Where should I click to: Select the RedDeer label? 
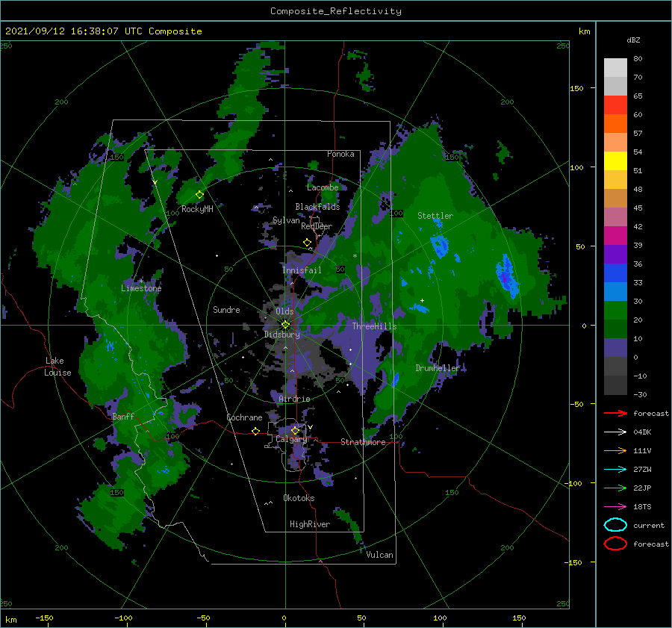[x=317, y=226]
